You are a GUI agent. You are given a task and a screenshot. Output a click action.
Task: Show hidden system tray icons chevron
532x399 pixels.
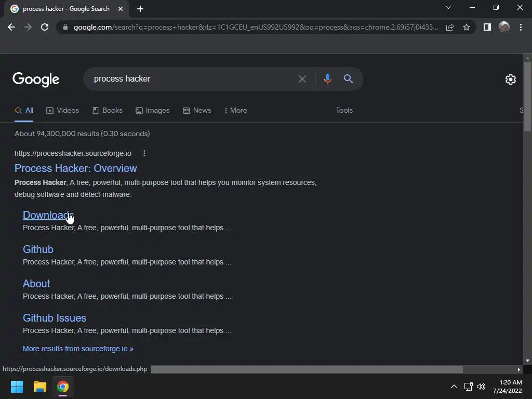(454, 387)
